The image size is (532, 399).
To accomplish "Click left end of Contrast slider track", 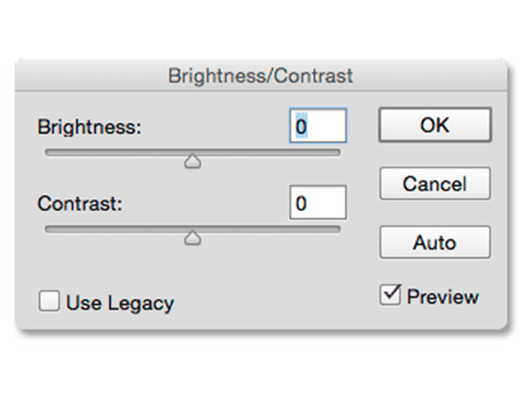I will pyautogui.click(x=50, y=229).
